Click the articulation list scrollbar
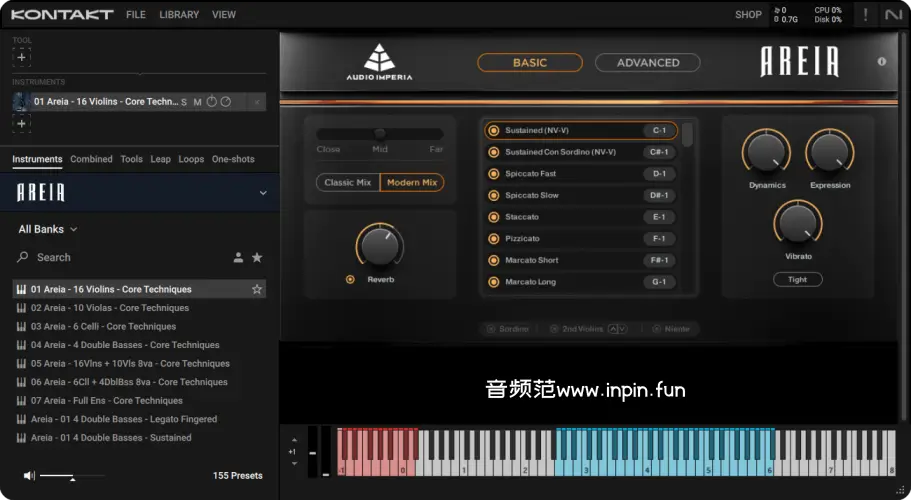Image resolution: width=911 pixels, height=500 pixels. click(687, 134)
